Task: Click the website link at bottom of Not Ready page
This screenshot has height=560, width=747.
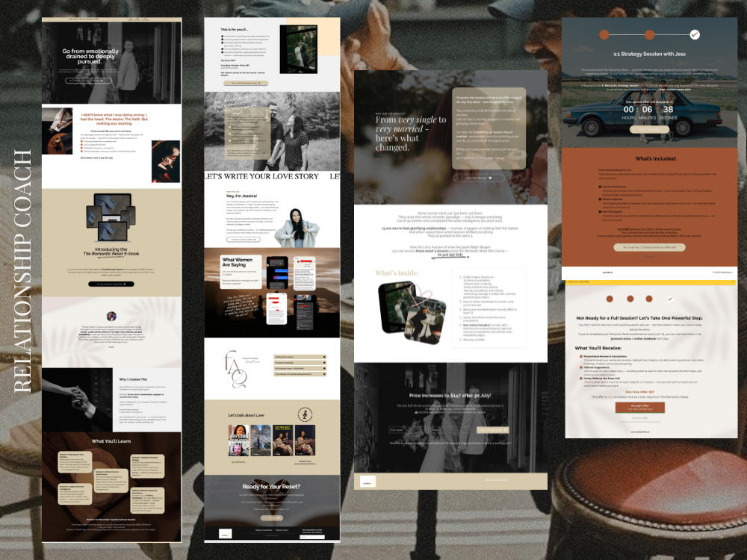Action: (x=640, y=432)
